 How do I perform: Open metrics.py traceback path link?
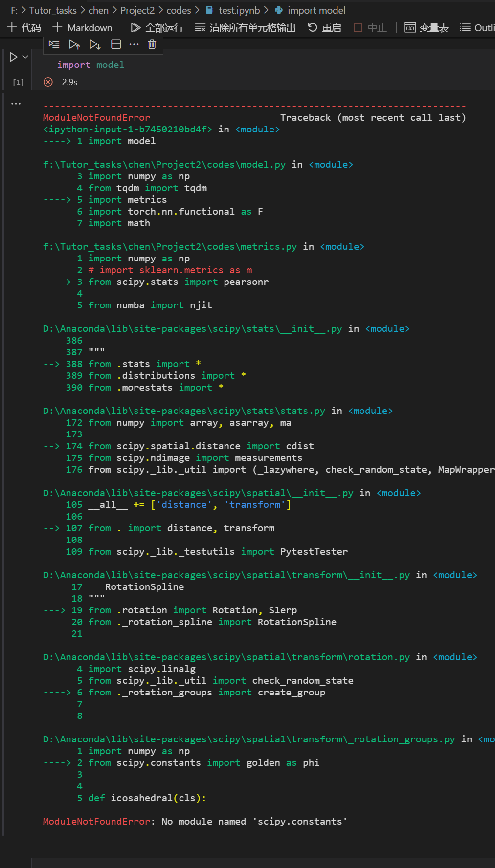pyautogui.click(x=170, y=247)
